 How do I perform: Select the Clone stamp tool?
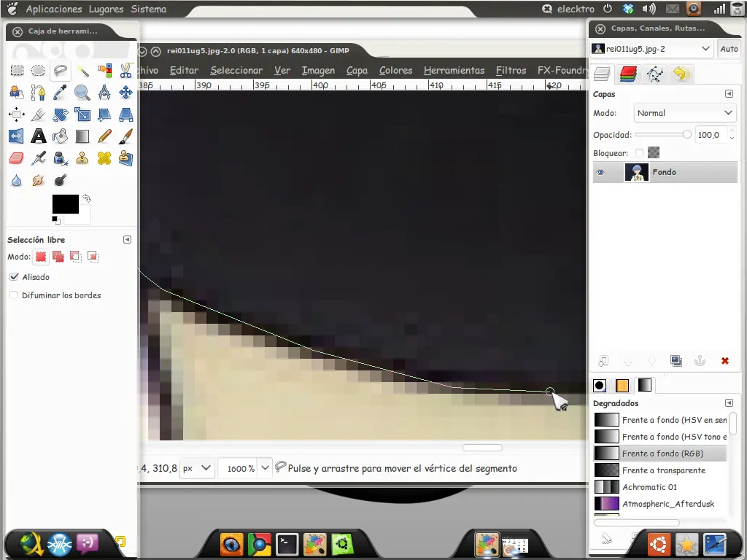[82, 158]
